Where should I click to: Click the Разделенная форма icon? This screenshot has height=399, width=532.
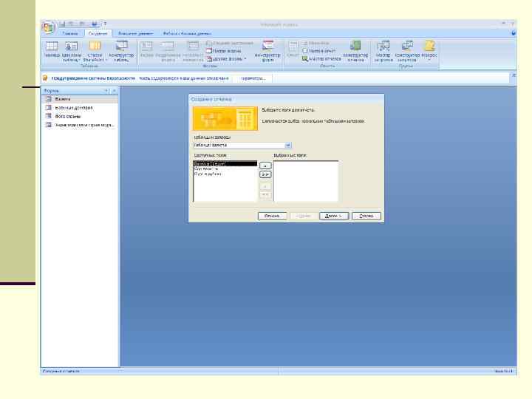[x=168, y=51]
